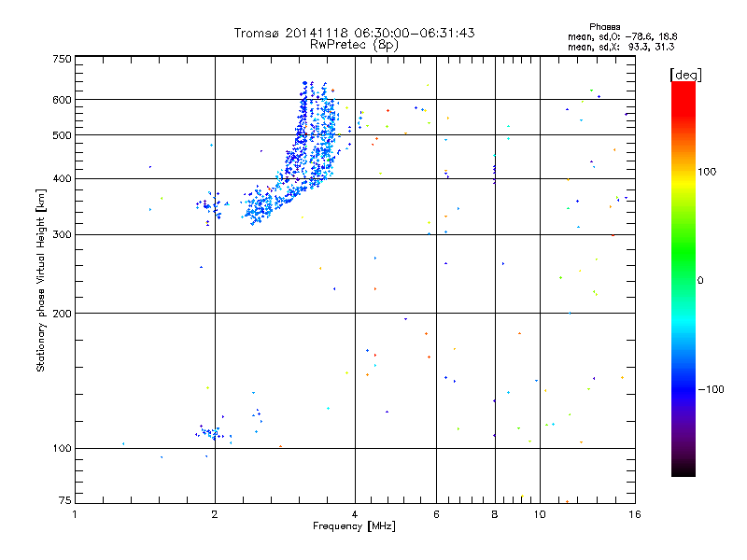This screenshot has width=747, height=560.
Task: Click the "mean, sd,O: -78.6, 18.8" line
Action: tap(622, 36)
